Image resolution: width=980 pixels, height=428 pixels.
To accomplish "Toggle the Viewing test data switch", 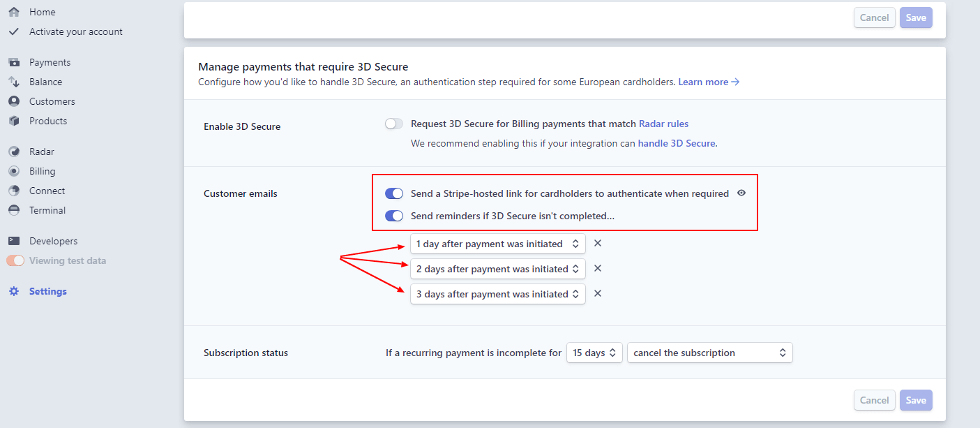I will [x=15, y=260].
